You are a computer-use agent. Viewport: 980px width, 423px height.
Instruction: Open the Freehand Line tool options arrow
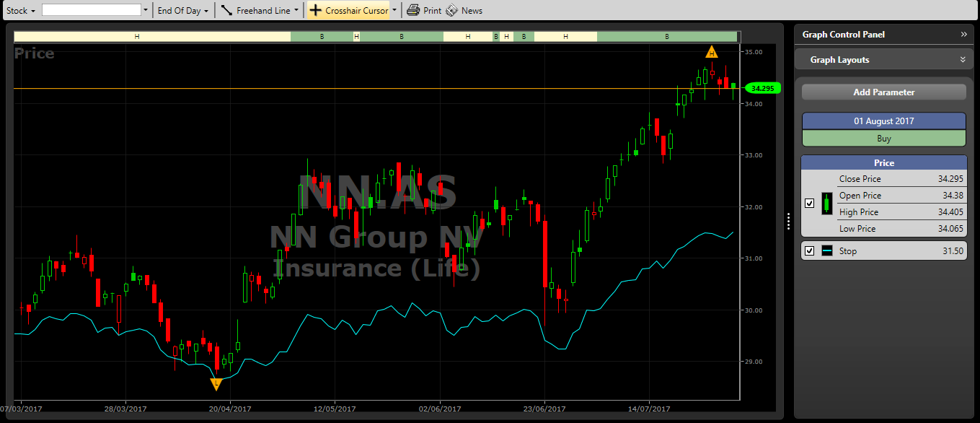point(296,10)
